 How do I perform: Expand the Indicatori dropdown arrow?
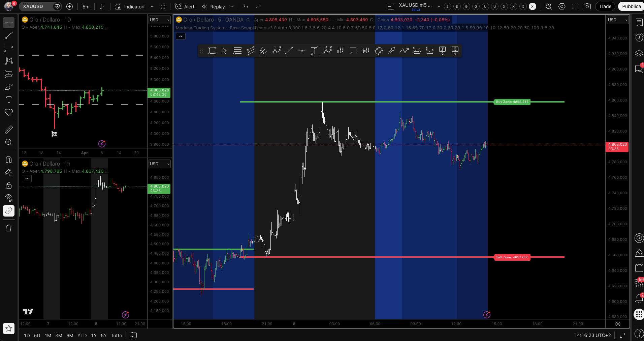pos(152,6)
